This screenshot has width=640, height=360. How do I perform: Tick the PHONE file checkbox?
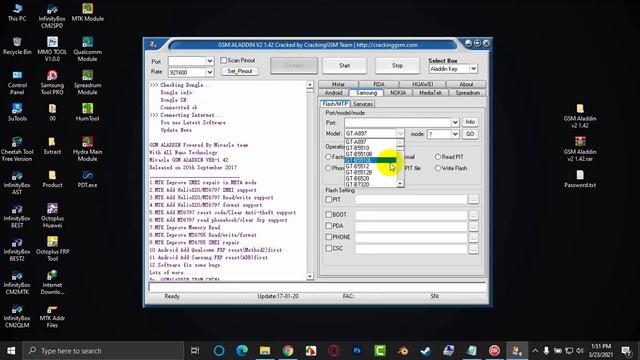click(329, 237)
